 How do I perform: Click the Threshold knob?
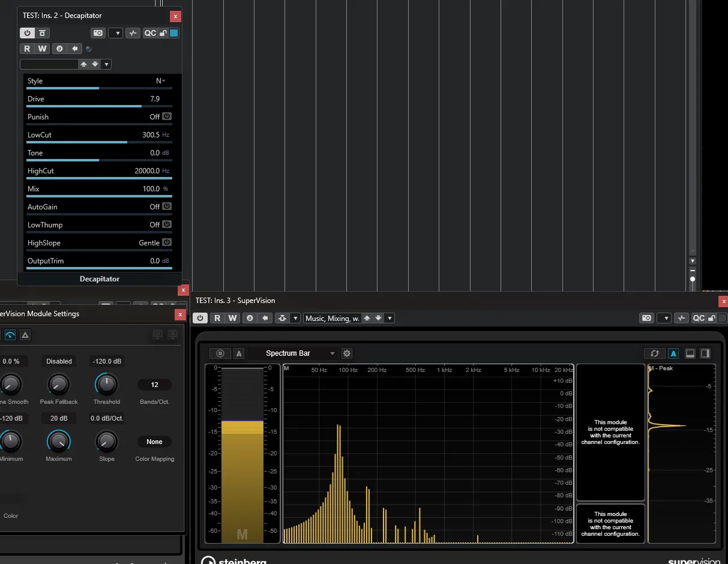coord(107,384)
